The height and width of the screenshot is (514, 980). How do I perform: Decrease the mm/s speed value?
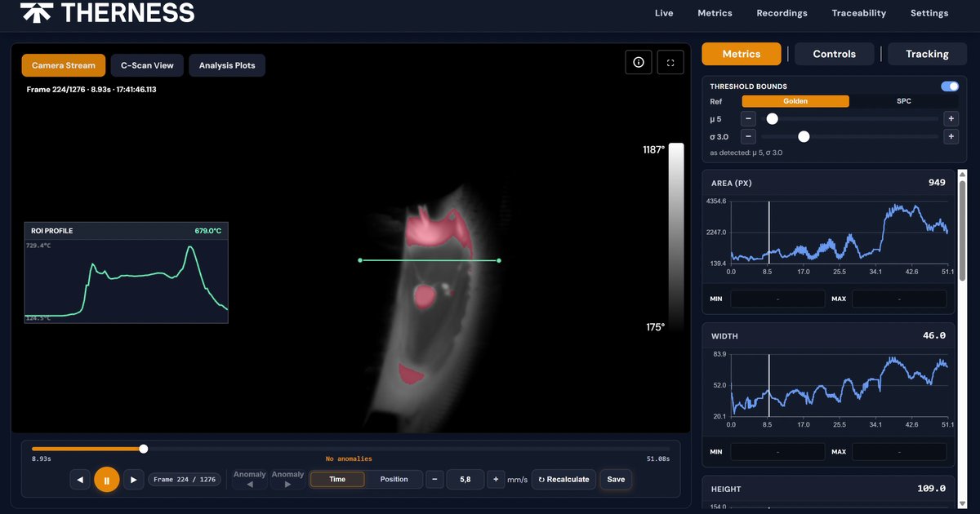pos(435,480)
